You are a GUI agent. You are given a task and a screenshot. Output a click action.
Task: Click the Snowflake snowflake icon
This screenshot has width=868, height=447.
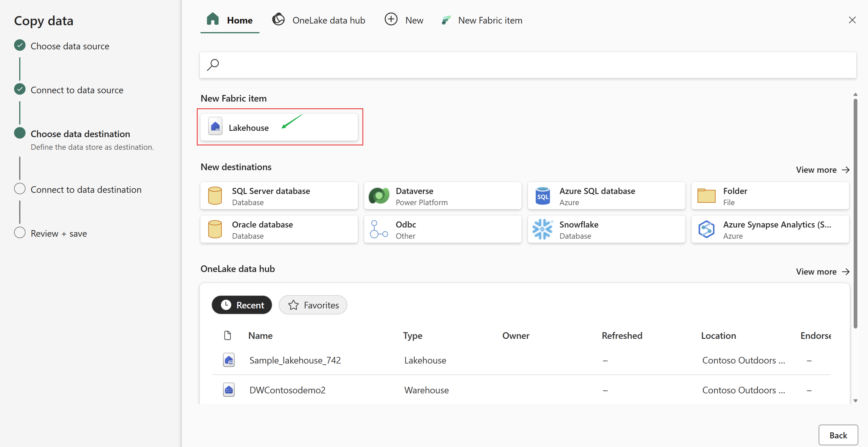coord(543,229)
